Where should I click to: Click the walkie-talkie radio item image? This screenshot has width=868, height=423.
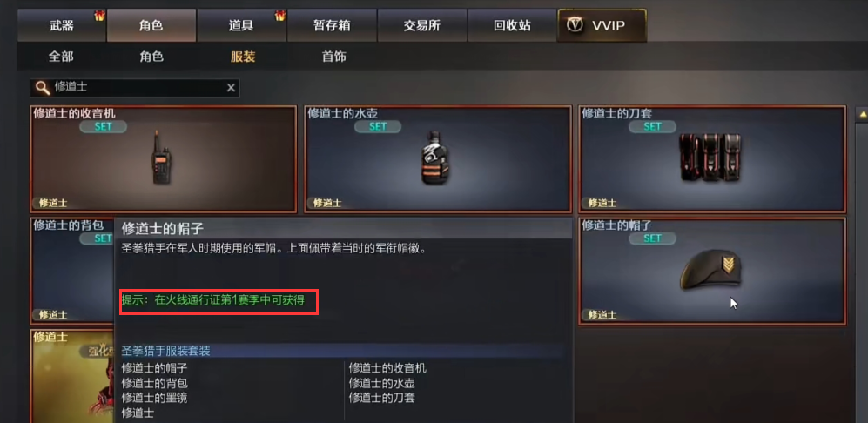[x=160, y=158]
